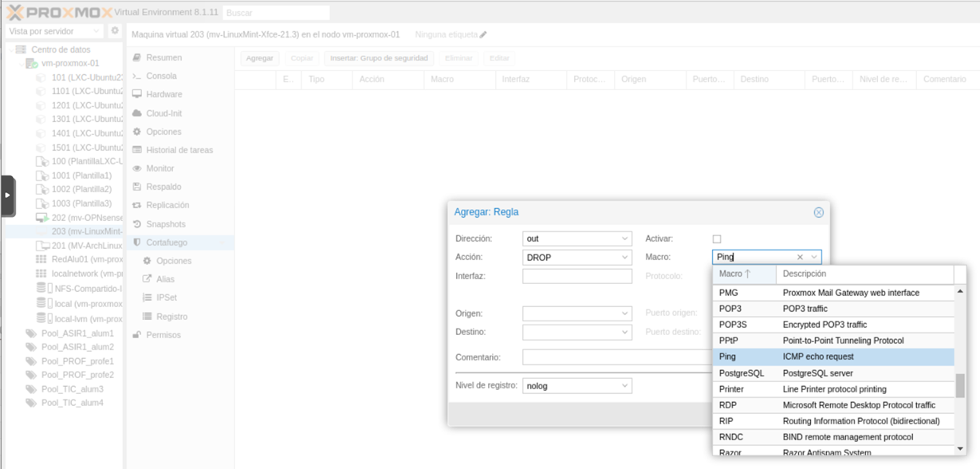Select the vm-proxmox-01 node
The width and height of the screenshot is (980, 469).
tap(70, 63)
